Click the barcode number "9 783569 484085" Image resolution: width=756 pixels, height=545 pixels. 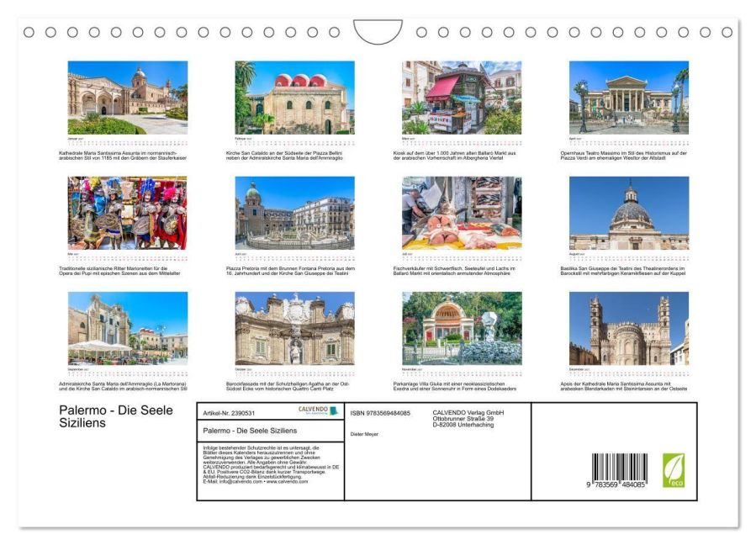pos(616,484)
